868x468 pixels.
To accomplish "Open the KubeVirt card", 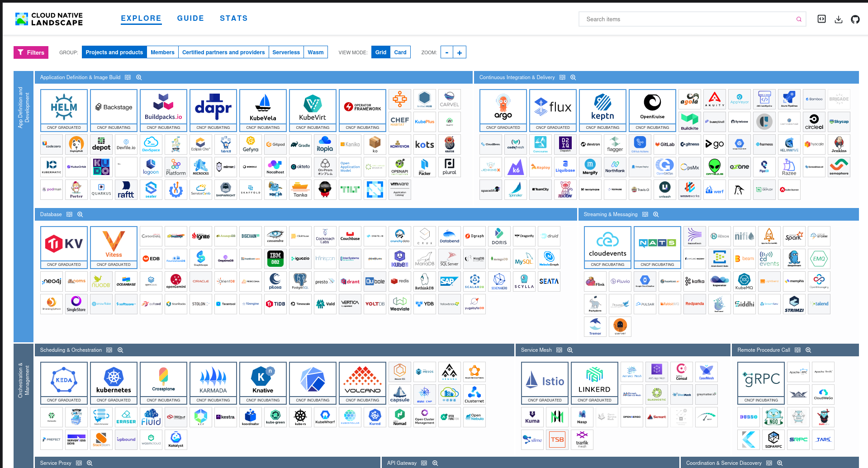I will point(313,110).
